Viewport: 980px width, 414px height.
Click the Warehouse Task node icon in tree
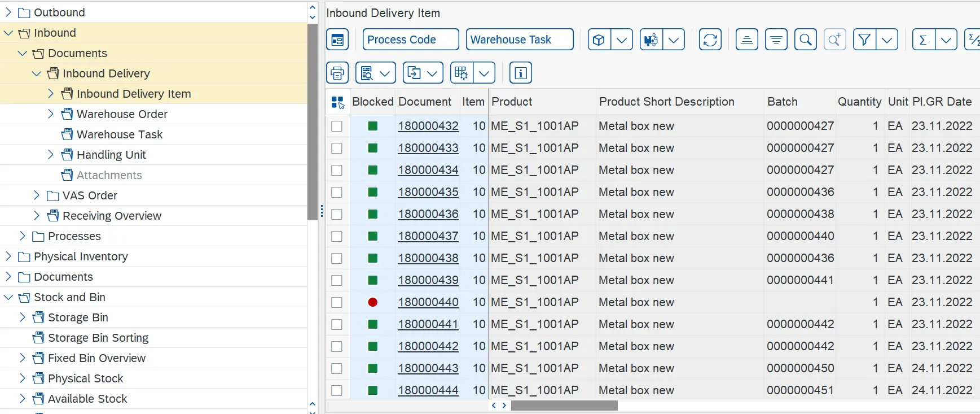pyautogui.click(x=67, y=134)
